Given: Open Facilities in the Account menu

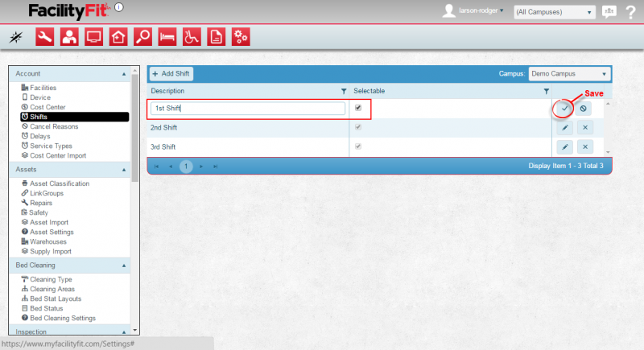Looking at the screenshot, I should [39, 88].
